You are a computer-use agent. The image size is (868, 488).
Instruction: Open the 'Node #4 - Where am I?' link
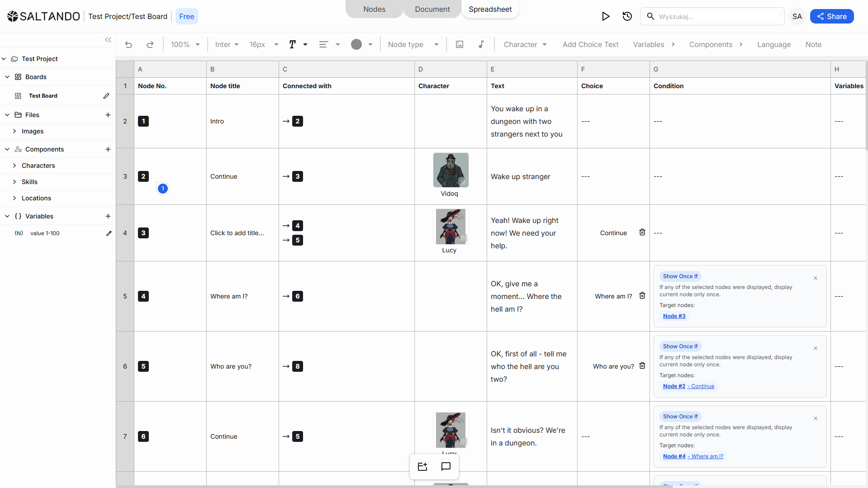pyautogui.click(x=693, y=456)
